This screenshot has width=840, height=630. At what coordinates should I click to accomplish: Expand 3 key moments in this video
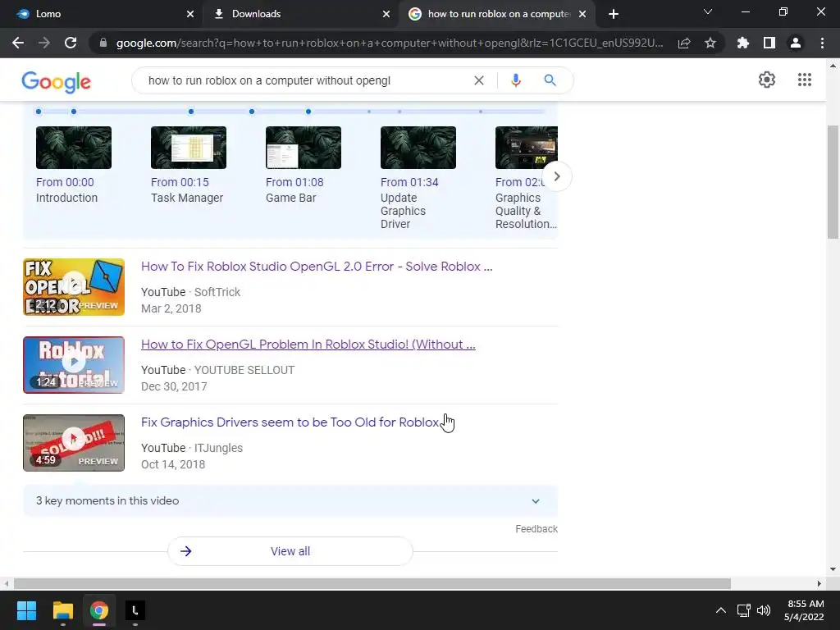(x=290, y=501)
